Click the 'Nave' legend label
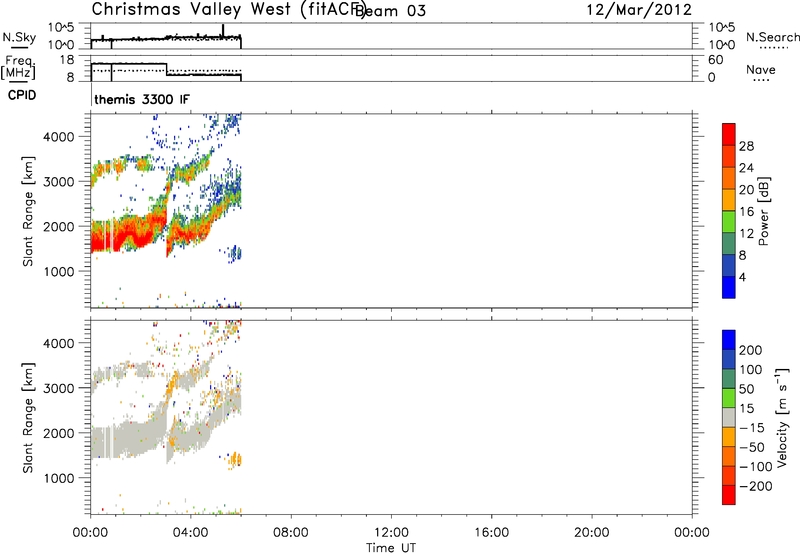 tap(761, 70)
